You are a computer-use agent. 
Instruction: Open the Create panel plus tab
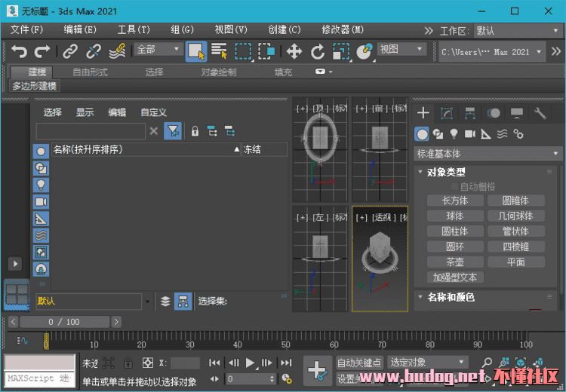pyautogui.click(x=423, y=113)
